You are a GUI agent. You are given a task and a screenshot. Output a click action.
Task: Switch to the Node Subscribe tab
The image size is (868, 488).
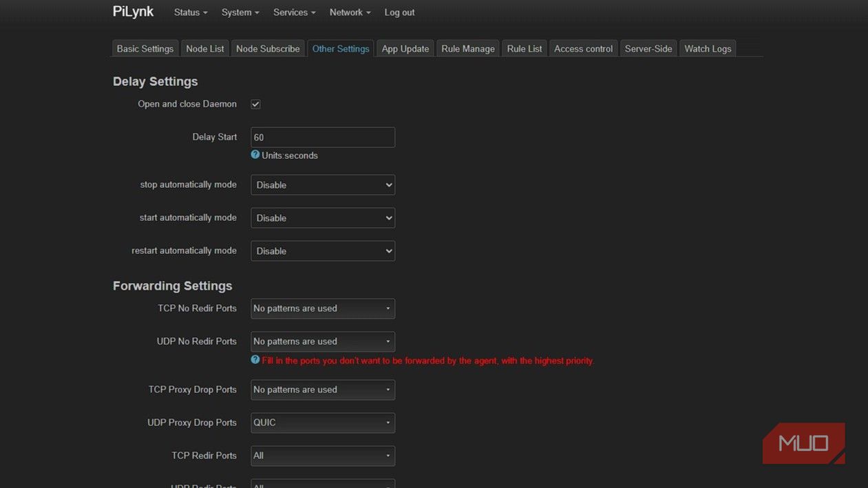[x=268, y=49]
